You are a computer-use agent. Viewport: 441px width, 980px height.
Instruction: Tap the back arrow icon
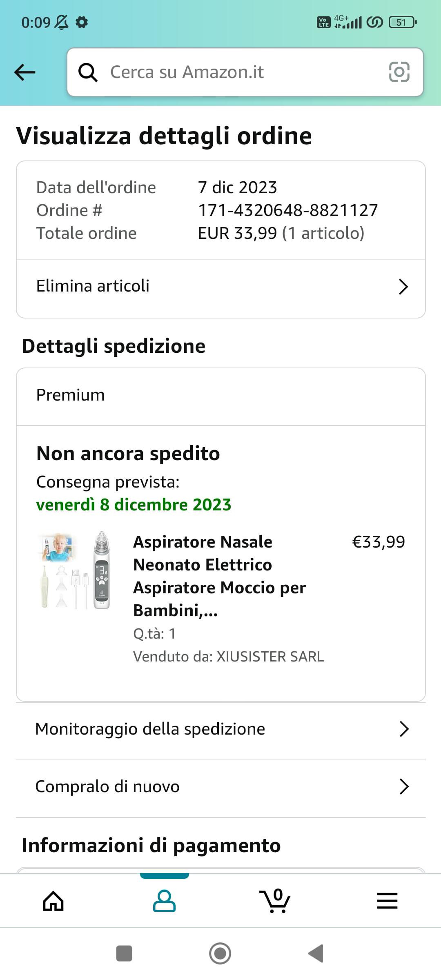tap(25, 73)
